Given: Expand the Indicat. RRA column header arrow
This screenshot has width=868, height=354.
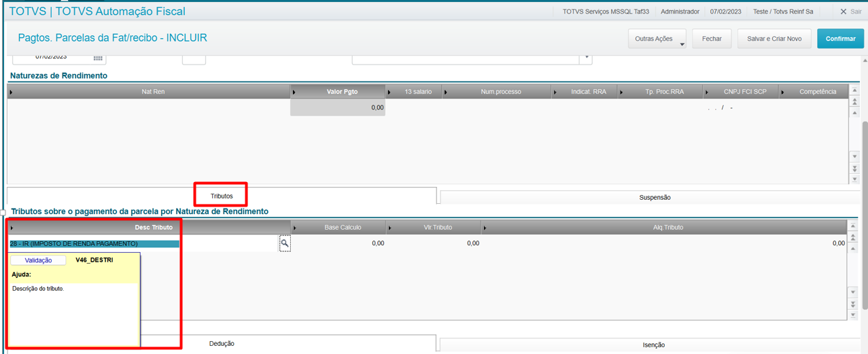Looking at the screenshot, I should [555, 92].
